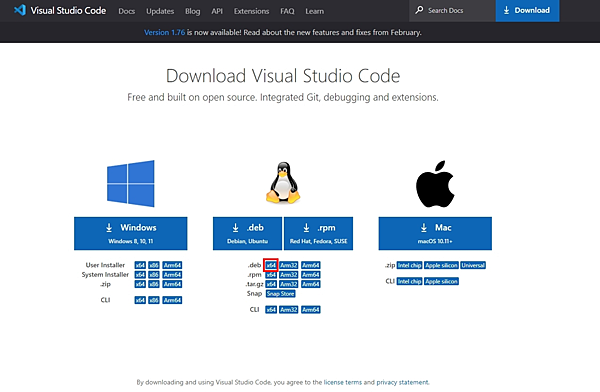
Task: Click the Search Docs field
Action: pyautogui.click(x=452, y=10)
